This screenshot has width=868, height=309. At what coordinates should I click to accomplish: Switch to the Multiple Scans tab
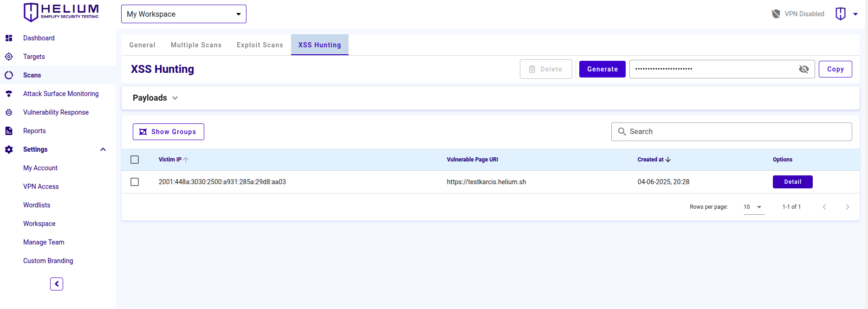tap(196, 45)
